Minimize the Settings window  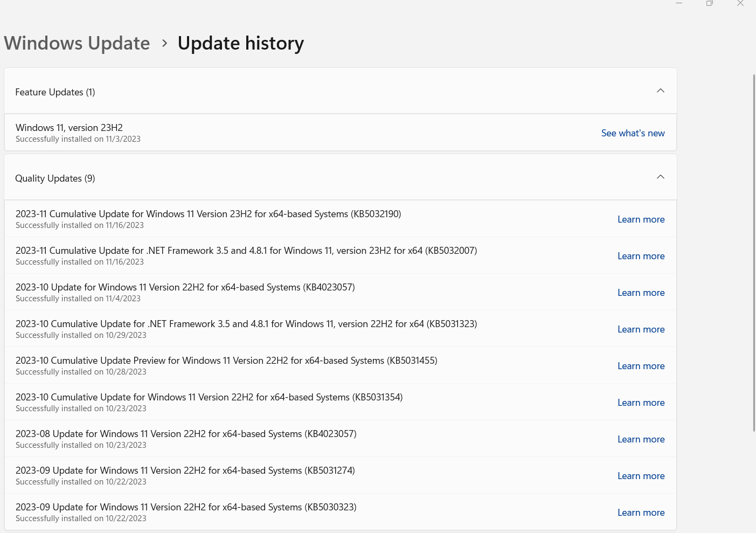(679, 3)
